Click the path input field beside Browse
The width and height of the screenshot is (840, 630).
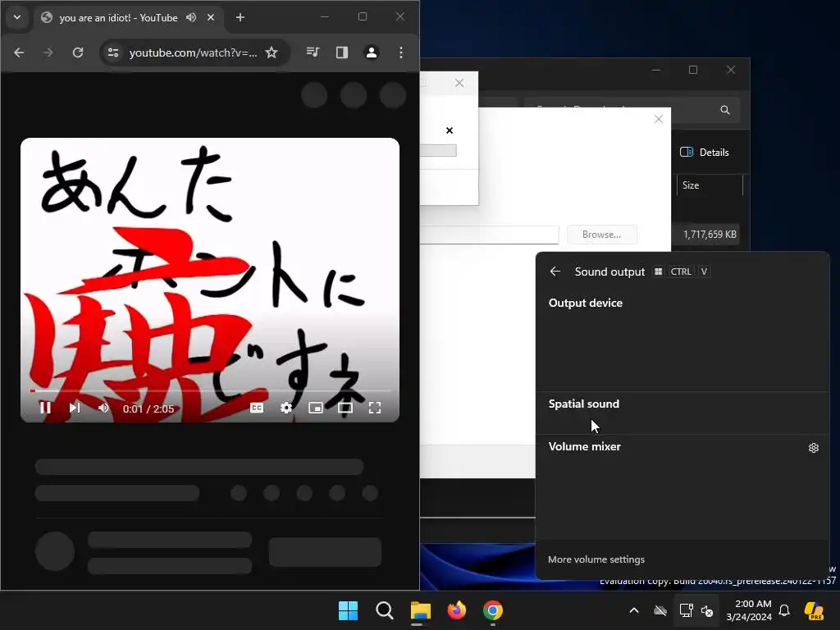(489, 235)
